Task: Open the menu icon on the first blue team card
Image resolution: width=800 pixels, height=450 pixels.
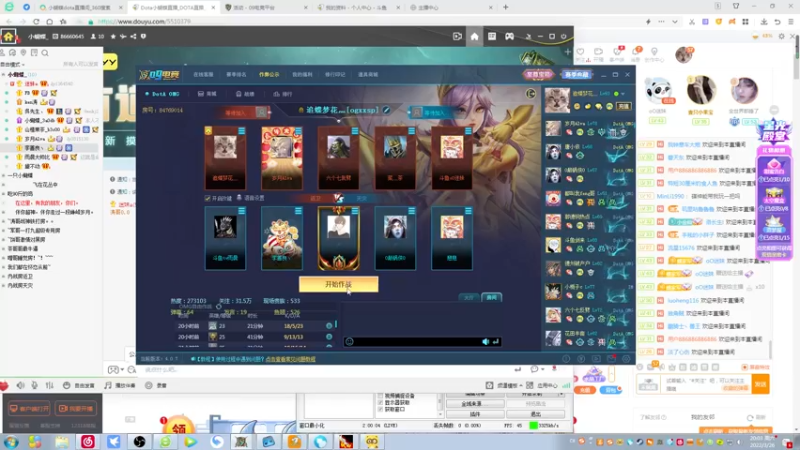Action: pyautogui.click(x=241, y=210)
